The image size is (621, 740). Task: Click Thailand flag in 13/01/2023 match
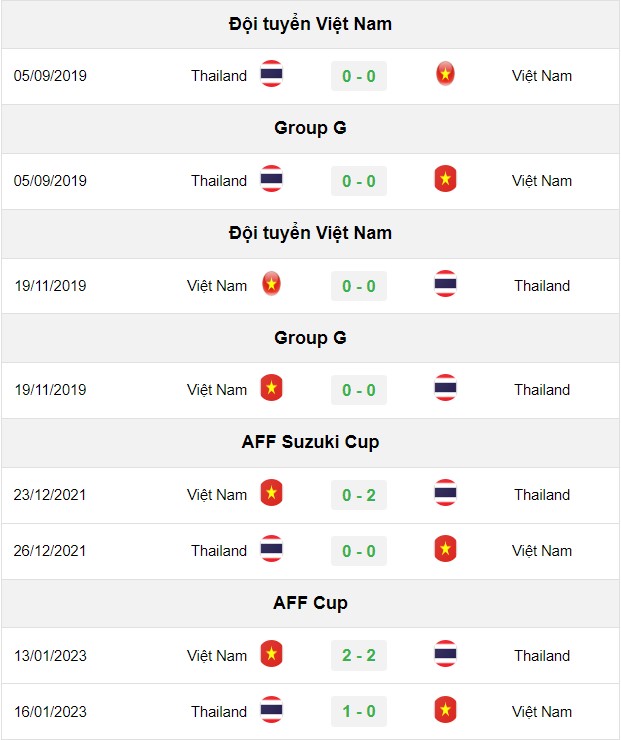(x=445, y=654)
